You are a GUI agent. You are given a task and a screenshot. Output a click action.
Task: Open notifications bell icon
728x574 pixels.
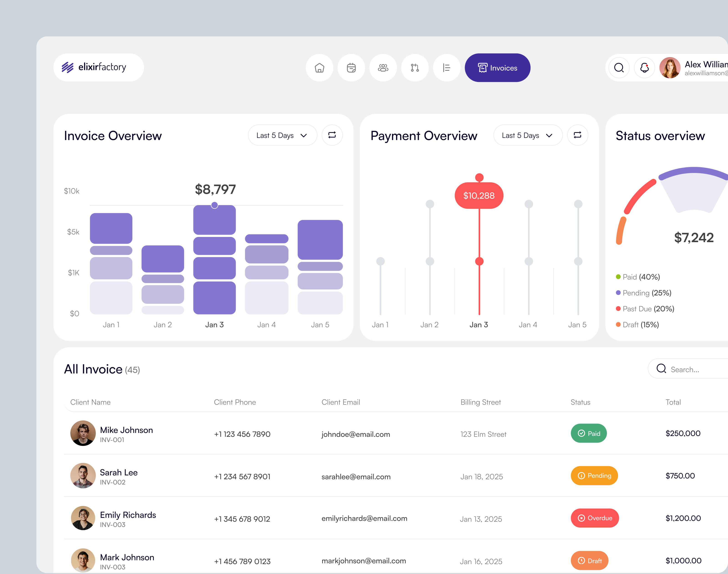pyautogui.click(x=644, y=68)
